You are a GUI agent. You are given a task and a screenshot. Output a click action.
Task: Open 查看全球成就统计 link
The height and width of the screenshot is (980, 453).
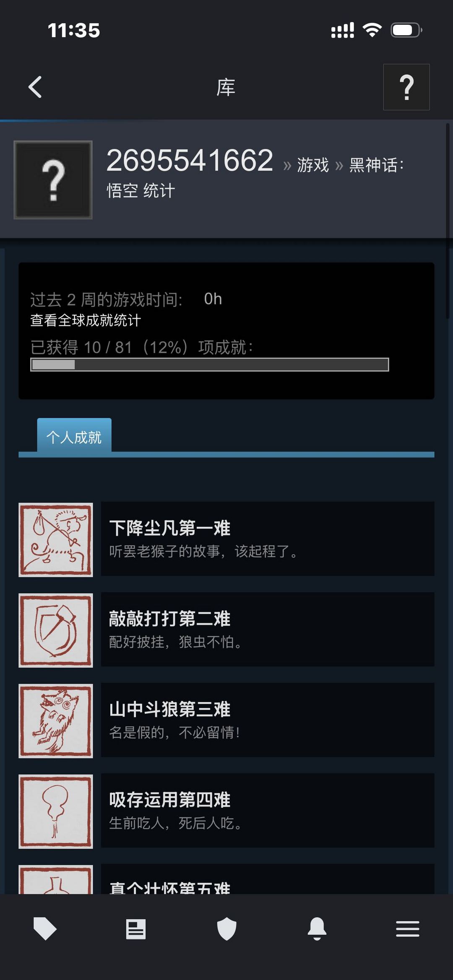(x=86, y=320)
